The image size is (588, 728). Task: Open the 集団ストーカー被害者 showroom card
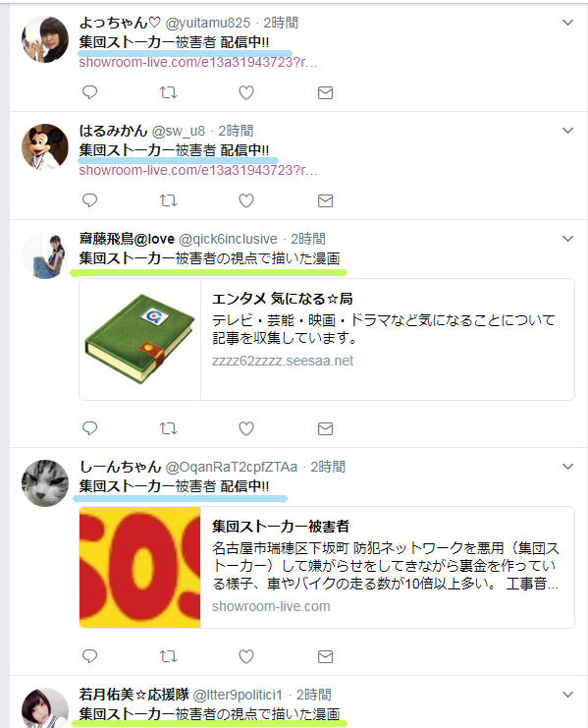[x=327, y=567]
